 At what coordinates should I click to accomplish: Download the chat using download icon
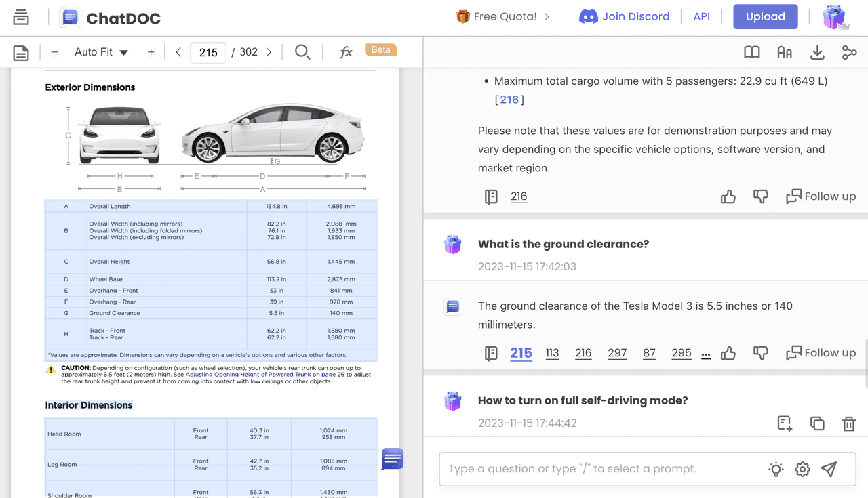coord(817,52)
